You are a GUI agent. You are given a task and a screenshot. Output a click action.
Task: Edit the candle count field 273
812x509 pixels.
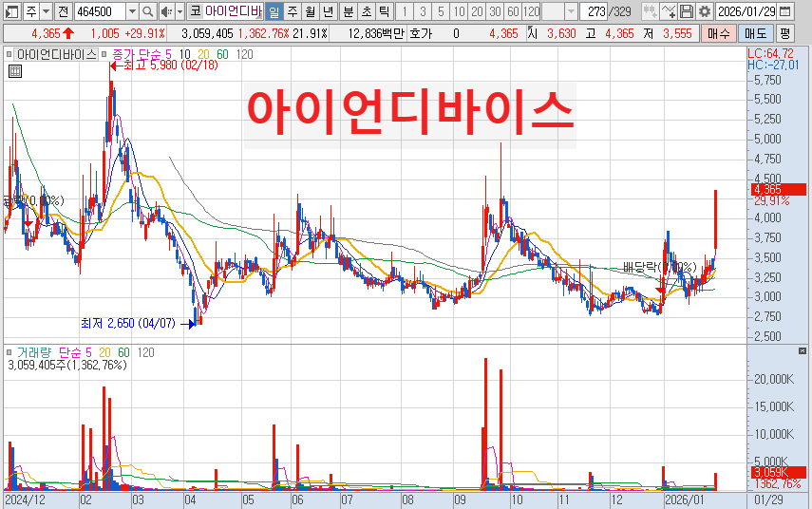[594, 10]
